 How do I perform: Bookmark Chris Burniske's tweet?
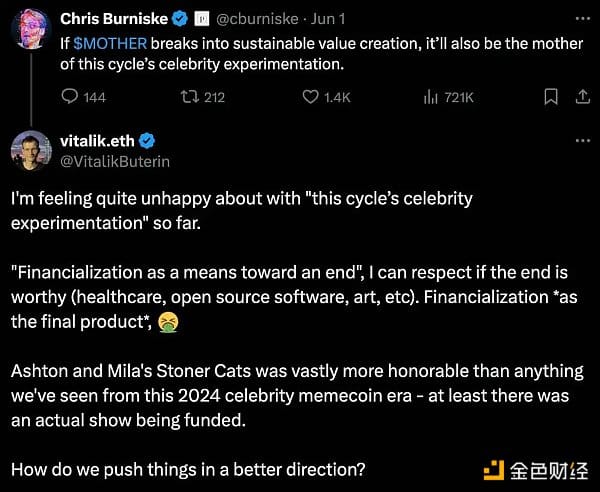551,97
